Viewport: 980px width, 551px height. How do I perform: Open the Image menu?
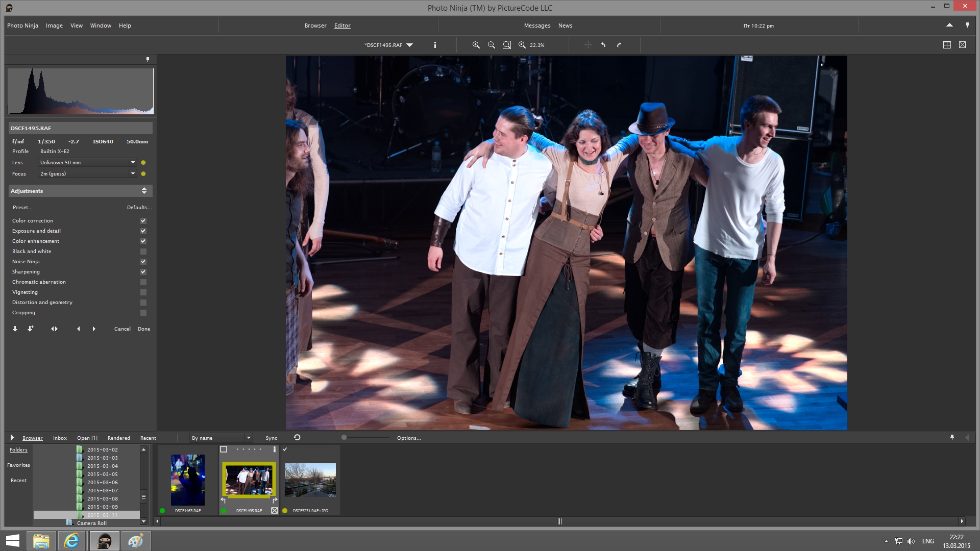point(54,26)
